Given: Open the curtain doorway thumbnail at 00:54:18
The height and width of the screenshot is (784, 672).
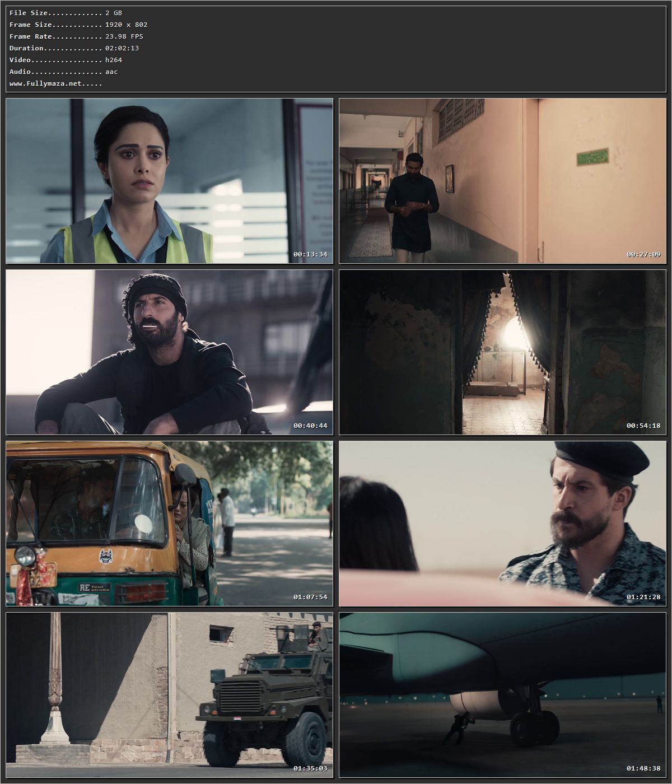Looking at the screenshot, I should click(x=502, y=352).
